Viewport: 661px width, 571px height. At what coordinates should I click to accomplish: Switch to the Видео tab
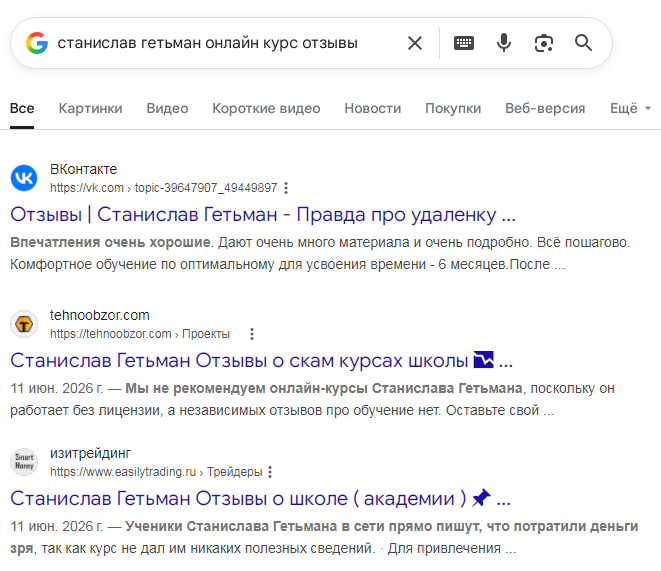coord(167,108)
